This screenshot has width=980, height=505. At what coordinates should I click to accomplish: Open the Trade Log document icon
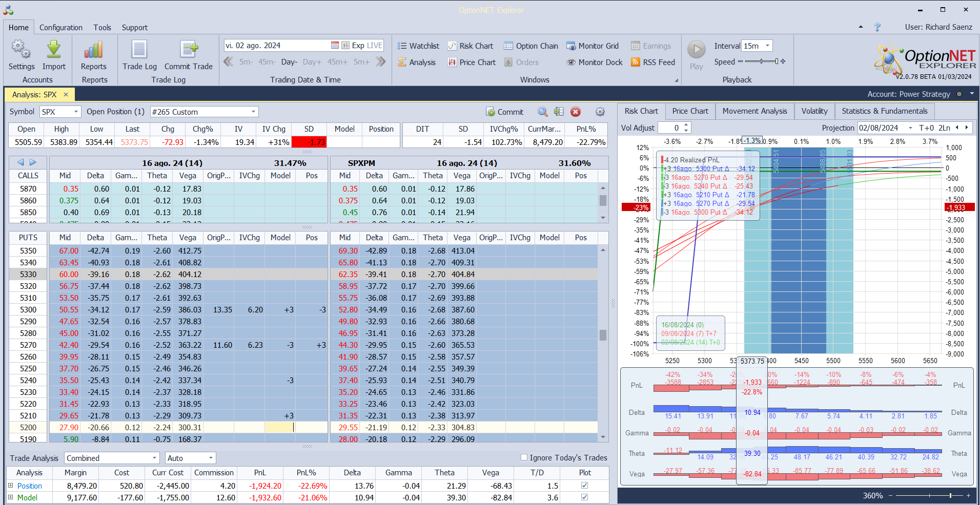pos(139,49)
